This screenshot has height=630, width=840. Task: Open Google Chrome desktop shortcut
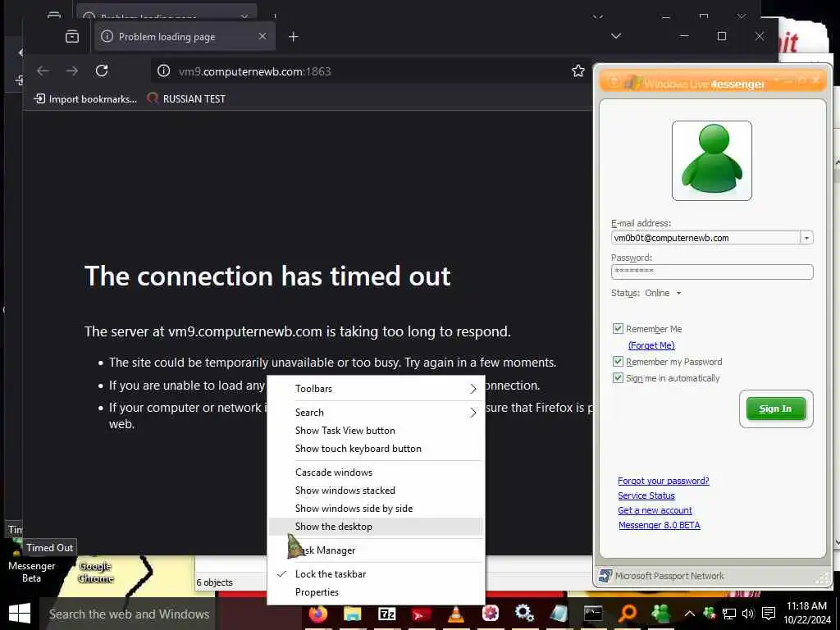pyautogui.click(x=96, y=571)
